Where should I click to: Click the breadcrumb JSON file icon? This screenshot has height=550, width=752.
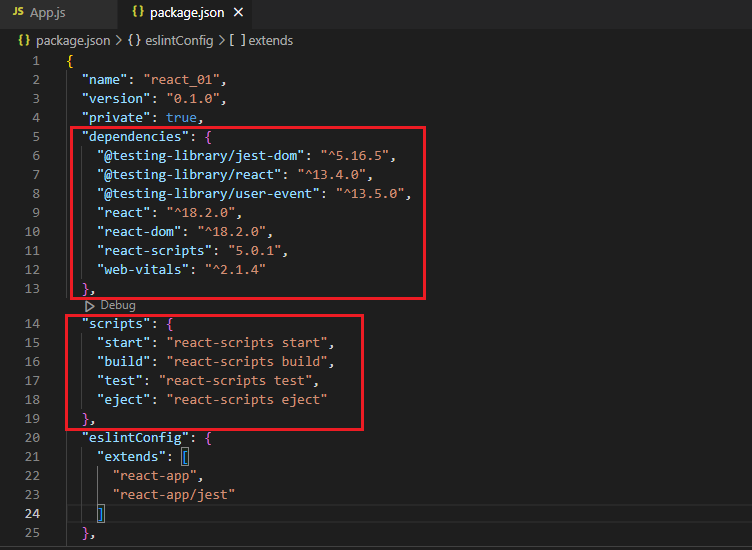24,40
